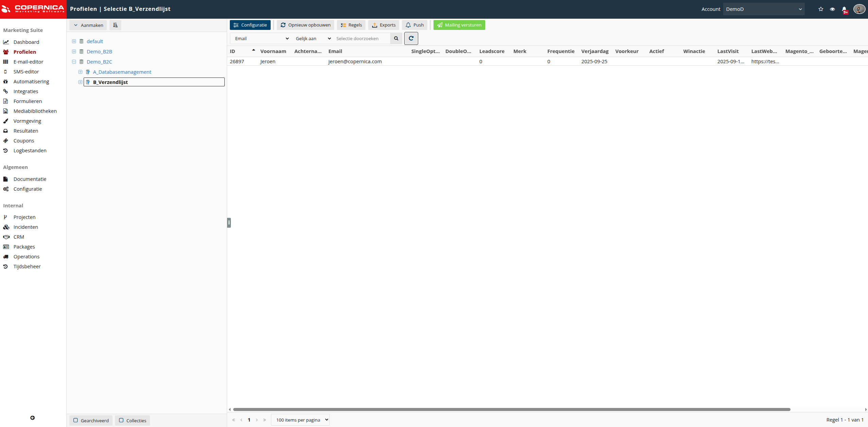
Task: Click the Opnieuw opbouwen button
Action: (x=305, y=25)
